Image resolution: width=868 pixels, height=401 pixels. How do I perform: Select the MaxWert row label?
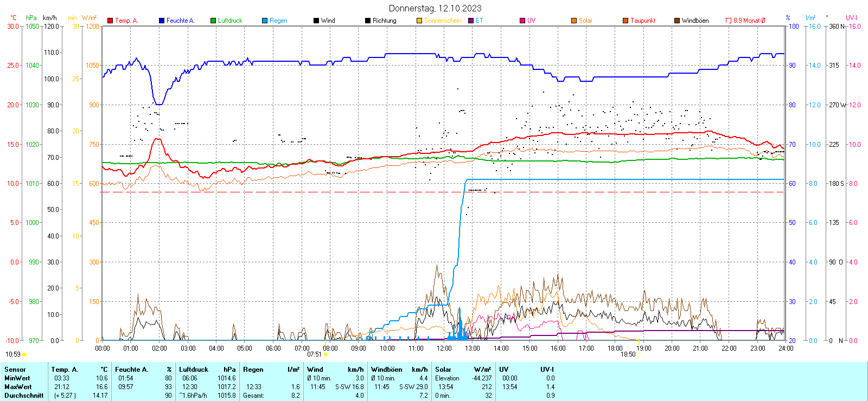click(x=18, y=387)
